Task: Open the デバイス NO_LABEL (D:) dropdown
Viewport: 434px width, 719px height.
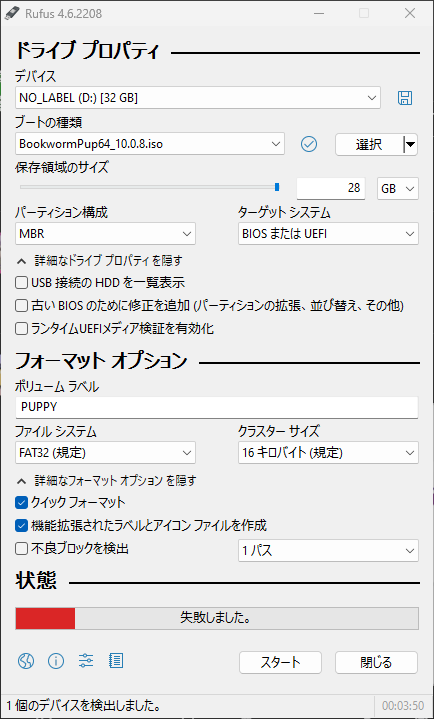Action: pyautogui.click(x=198, y=98)
